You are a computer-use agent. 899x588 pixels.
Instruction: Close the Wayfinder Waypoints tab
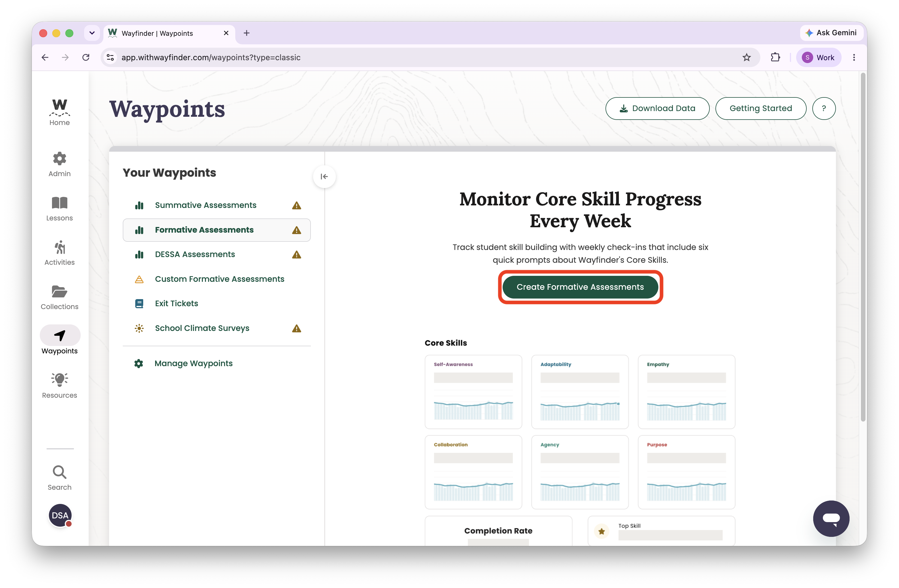(x=226, y=33)
